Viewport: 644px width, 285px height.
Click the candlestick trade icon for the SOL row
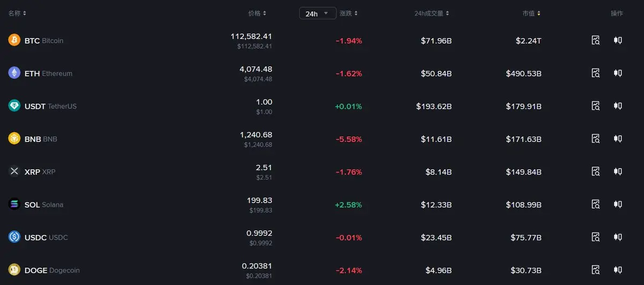618,204
